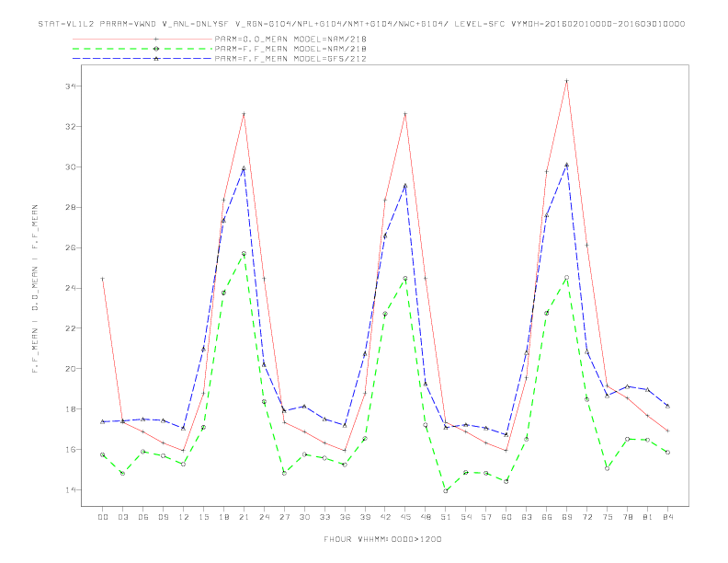The width and height of the screenshot is (728, 563).
Task: Click x-axis tick label 39
Action: 365,517
